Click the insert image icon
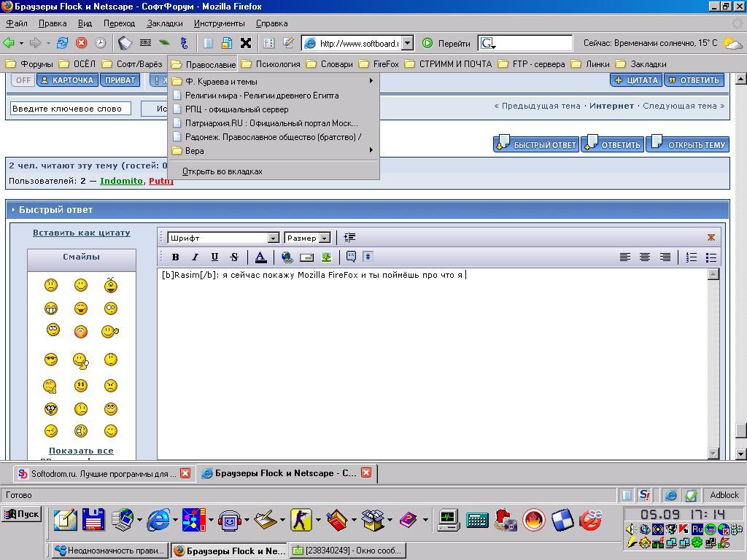 (x=326, y=257)
